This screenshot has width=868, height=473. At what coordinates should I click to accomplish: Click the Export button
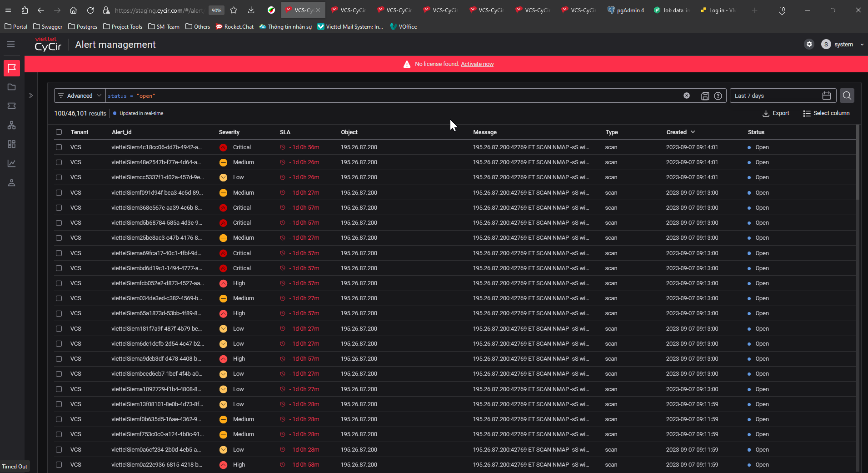(x=776, y=113)
